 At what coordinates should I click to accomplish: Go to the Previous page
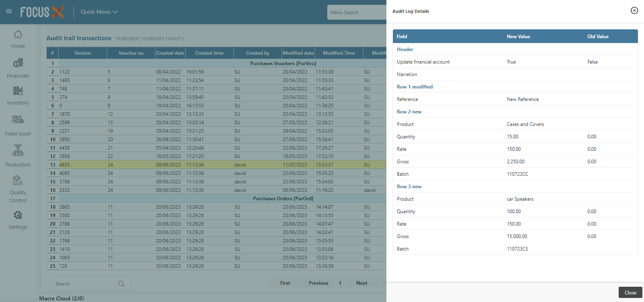pyautogui.click(x=318, y=283)
